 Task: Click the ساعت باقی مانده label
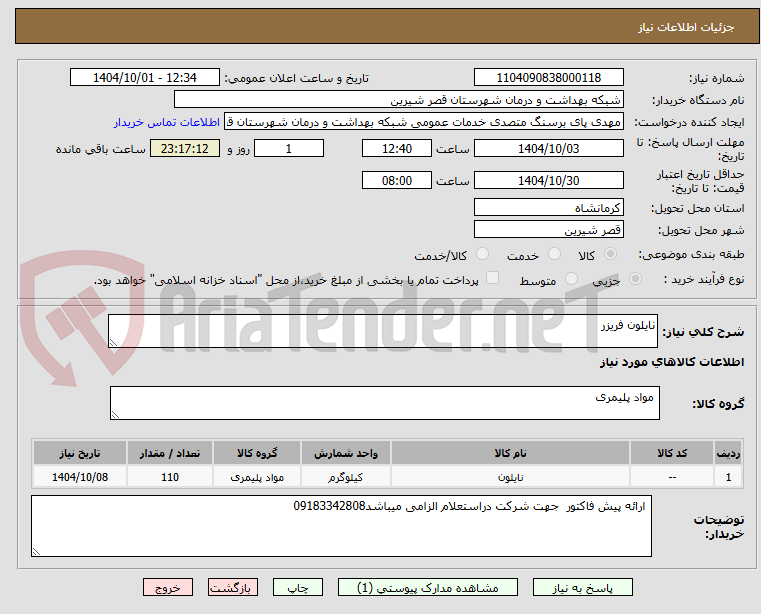pos(100,149)
